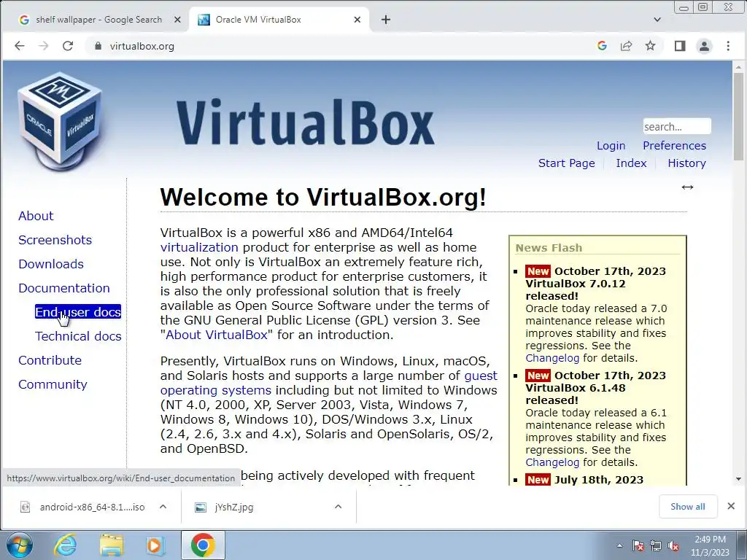Click the scrollbar up arrow
The height and width of the screenshot is (560, 747).
click(x=738, y=68)
